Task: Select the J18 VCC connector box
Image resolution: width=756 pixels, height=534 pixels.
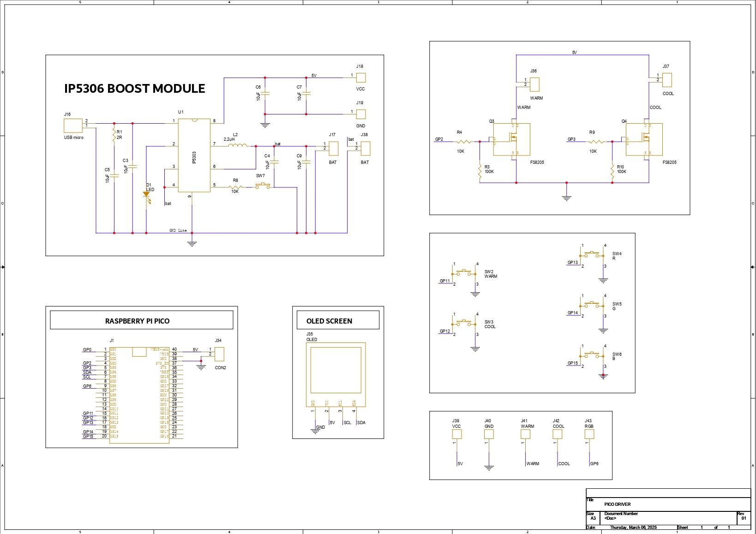Action: click(361, 78)
